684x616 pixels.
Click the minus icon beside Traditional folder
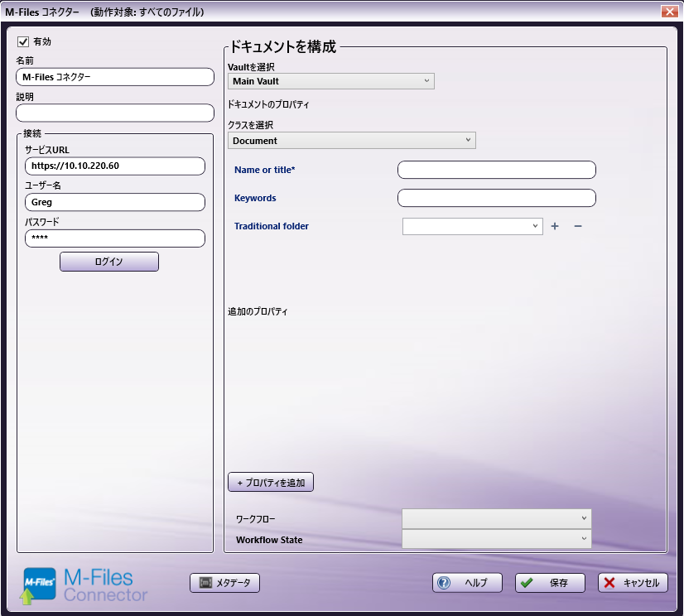[x=577, y=226]
